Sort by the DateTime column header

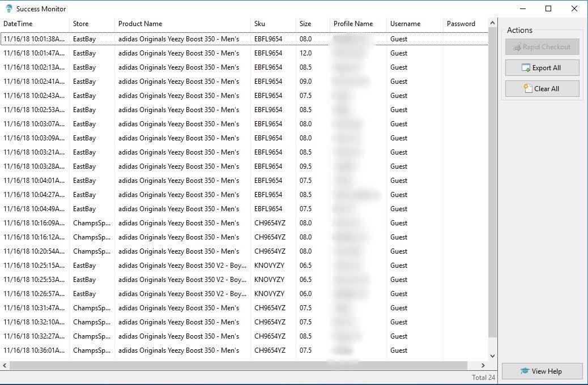coord(35,24)
